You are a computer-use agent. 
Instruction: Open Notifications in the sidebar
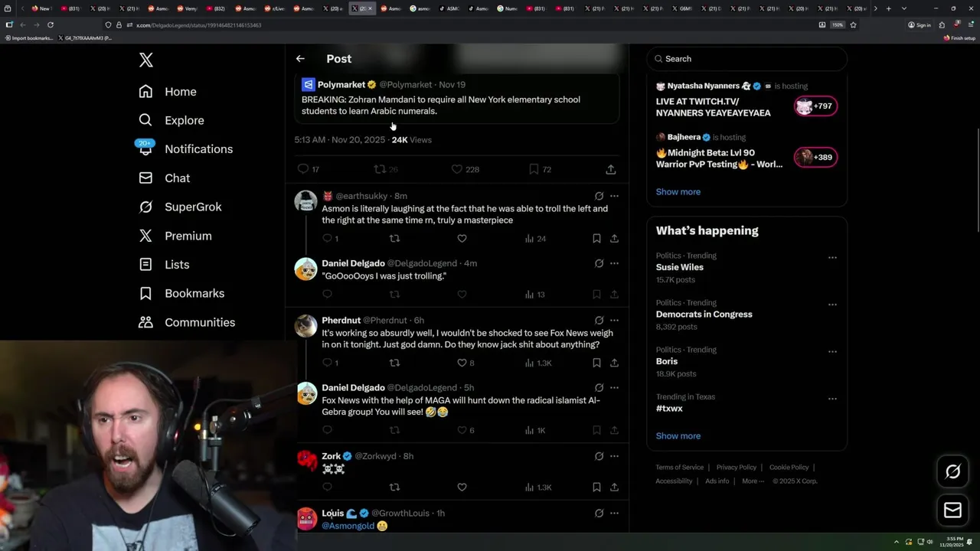click(x=185, y=149)
